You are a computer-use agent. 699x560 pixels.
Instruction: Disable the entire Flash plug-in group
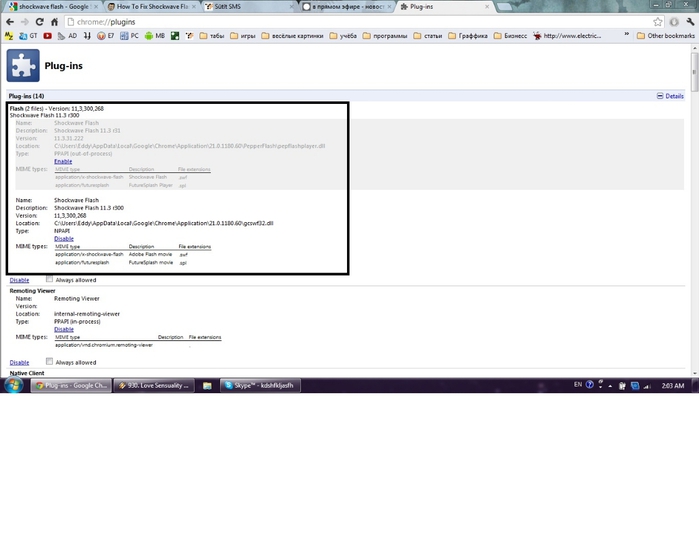pyautogui.click(x=19, y=280)
